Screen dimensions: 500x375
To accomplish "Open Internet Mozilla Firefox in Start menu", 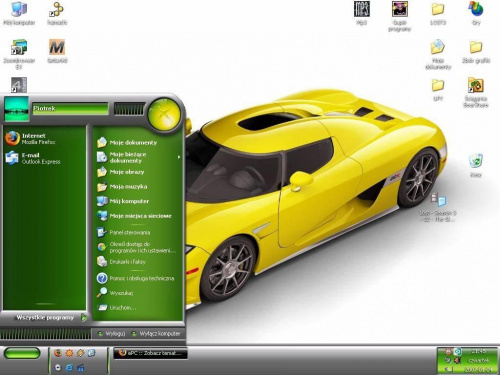I will point(45,139).
